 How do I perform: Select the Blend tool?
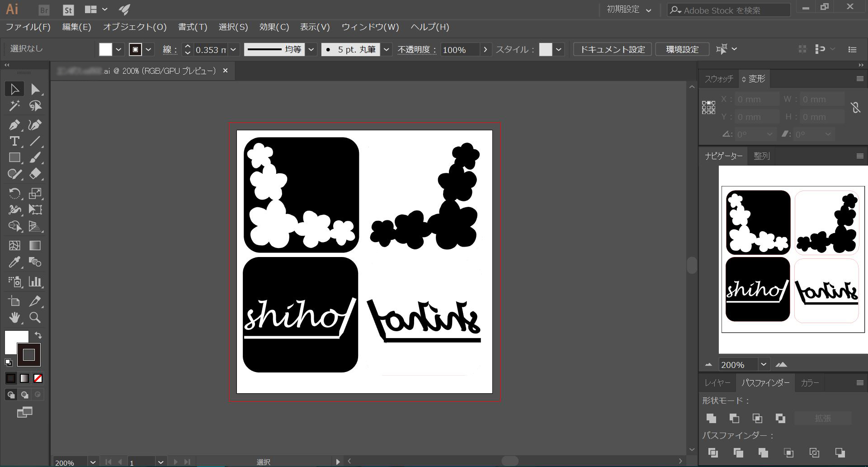(35, 262)
